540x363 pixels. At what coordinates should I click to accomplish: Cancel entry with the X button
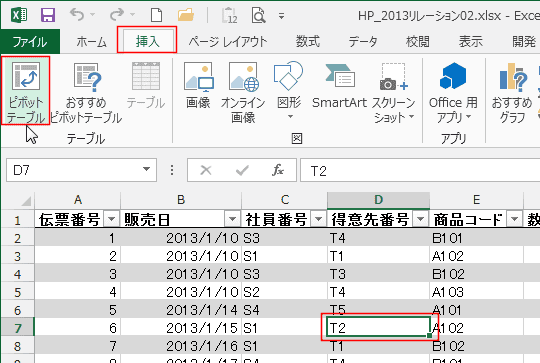click(x=206, y=170)
